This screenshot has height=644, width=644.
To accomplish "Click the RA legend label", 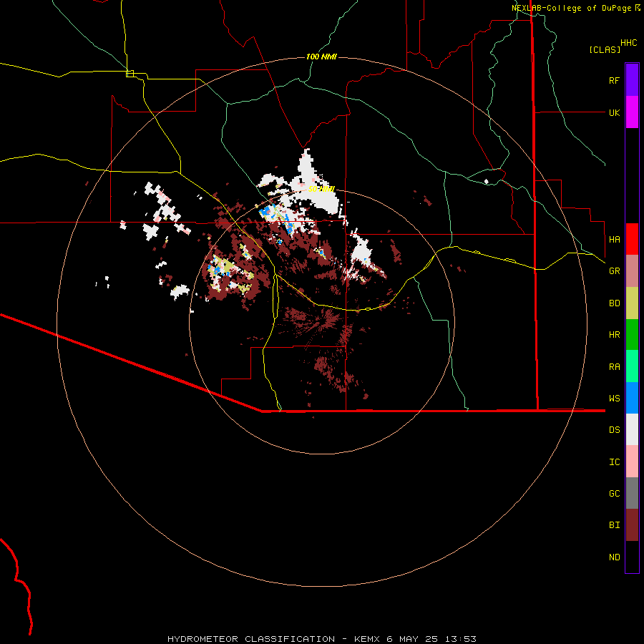I will 614,367.
